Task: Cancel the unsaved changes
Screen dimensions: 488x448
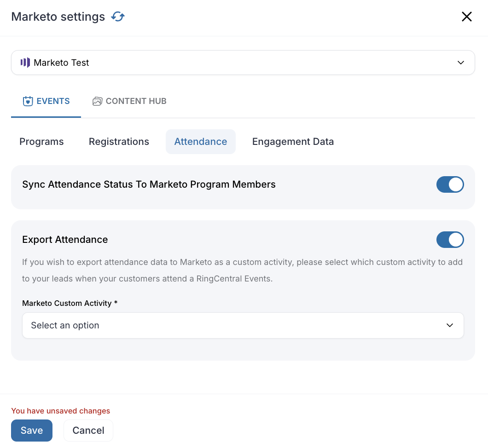Action: pos(88,430)
